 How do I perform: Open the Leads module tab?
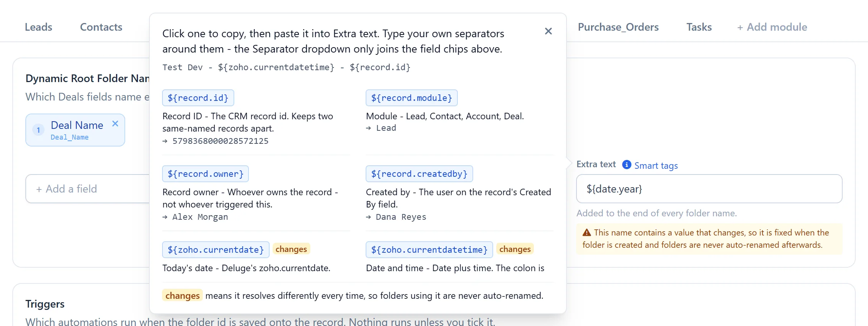pos(38,27)
